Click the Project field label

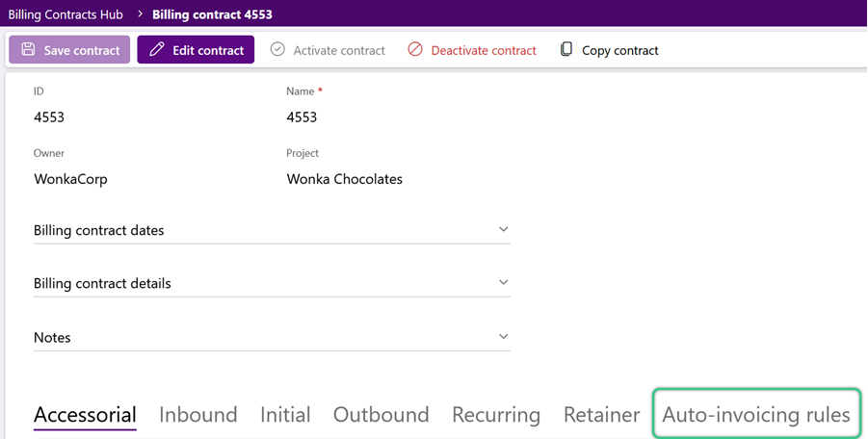click(x=302, y=153)
